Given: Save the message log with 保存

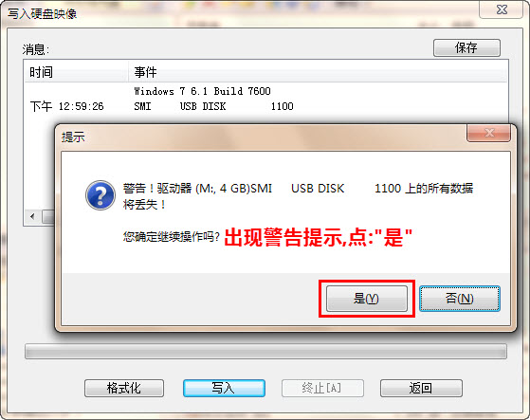Looking at the screenshot, I should click(466, 47).
